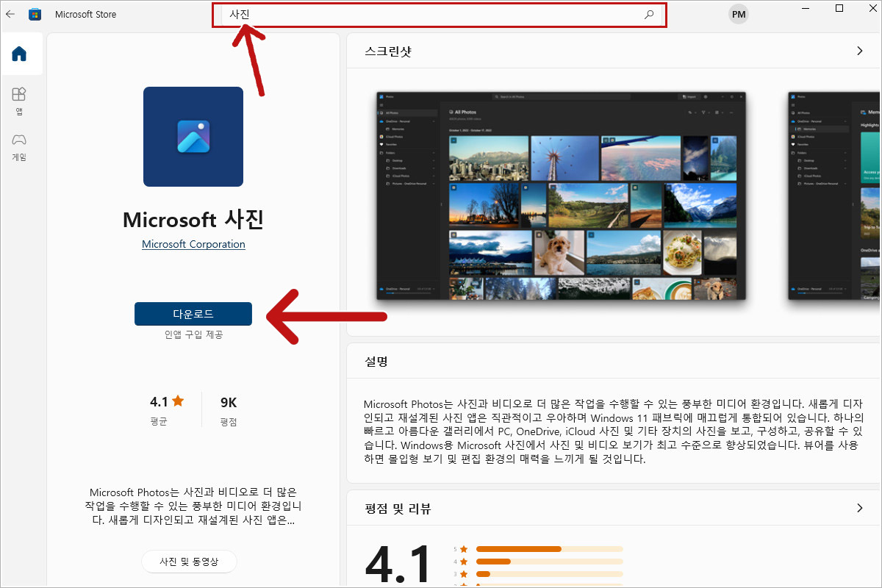The image size is (882, 588).
Task: Open the 앱 (Apps) sidebar section
Action: tap(20, 101)
